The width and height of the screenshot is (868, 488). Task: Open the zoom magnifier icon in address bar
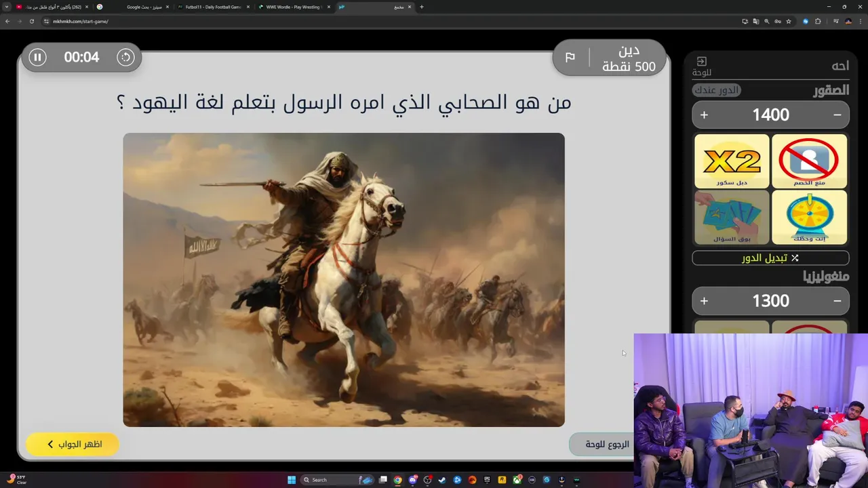coord(767,21)
